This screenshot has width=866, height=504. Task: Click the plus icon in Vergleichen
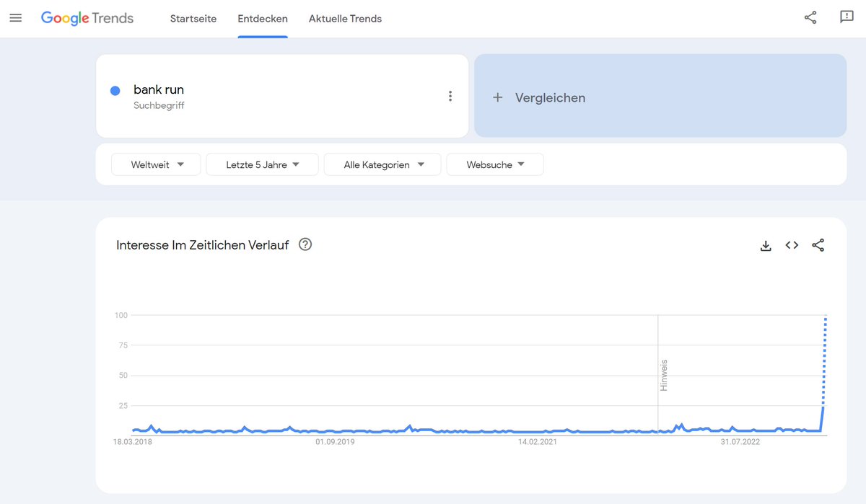tap(497, 97)
